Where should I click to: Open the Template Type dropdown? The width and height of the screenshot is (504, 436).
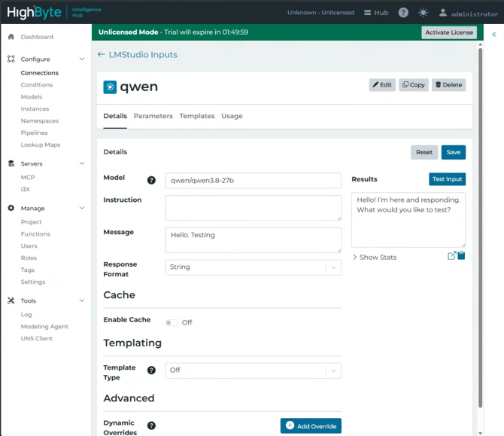click(254, 370)
